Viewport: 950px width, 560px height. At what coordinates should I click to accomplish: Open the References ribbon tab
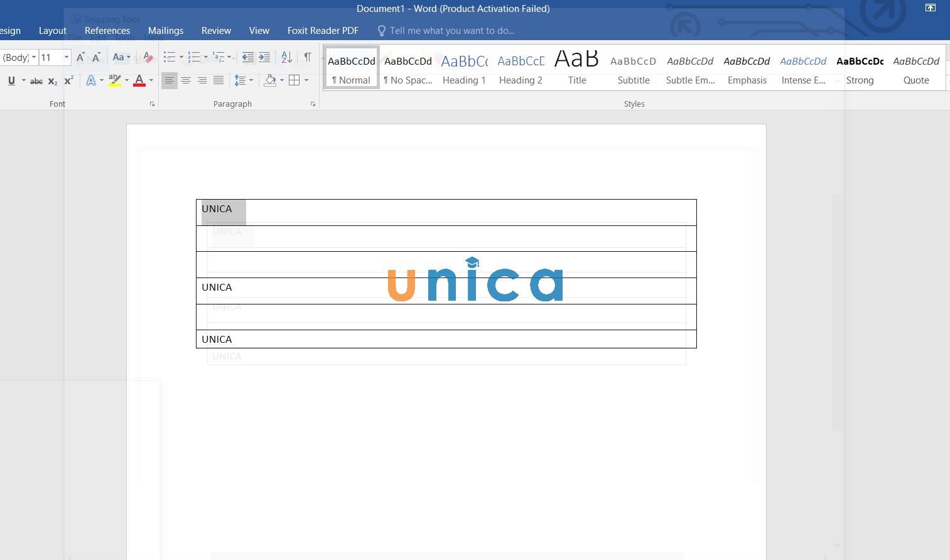click(x=107, y=31)
